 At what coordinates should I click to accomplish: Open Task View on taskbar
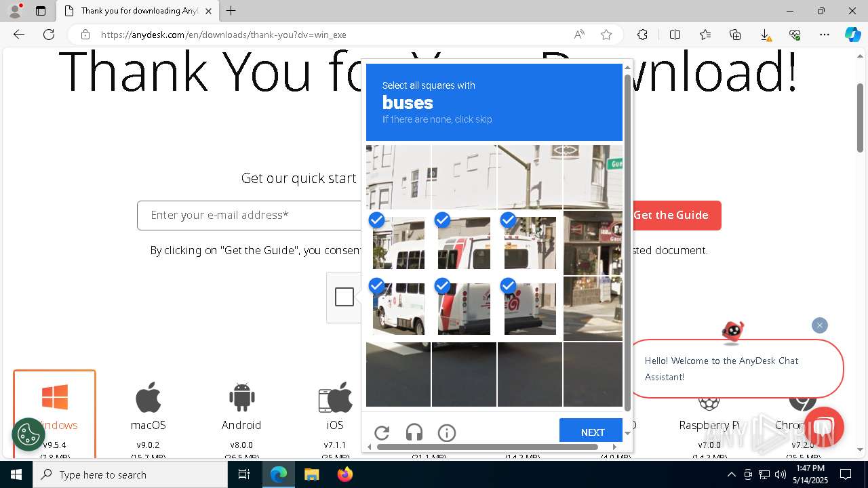point(244,474)
